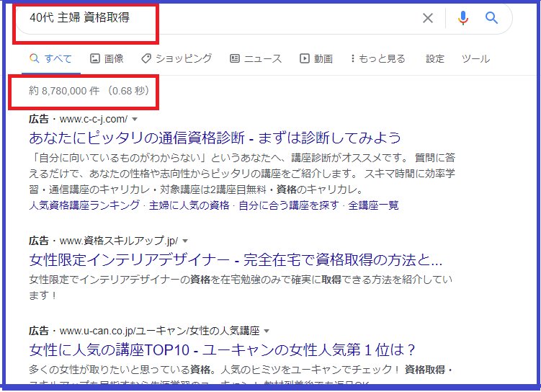The image size is (541, 392).
Task: Switch to the ショッピング shopping tab
Action: click(x=176, y=58)
